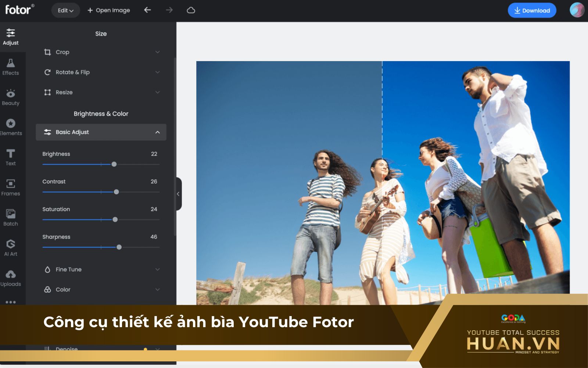588x368 pixels.
Task: Collapse the left panel with arrow handle
Action: click(x=179, y=194)
